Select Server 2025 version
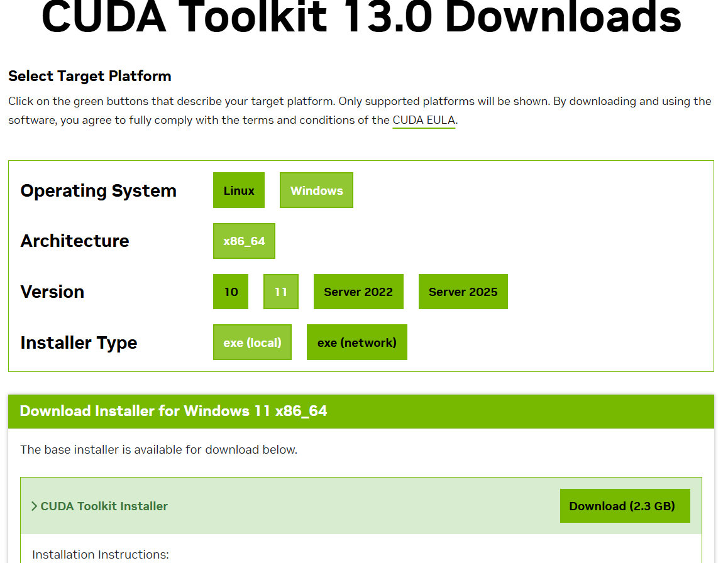This screenshot has width=728, height=563. click(463, 292)
